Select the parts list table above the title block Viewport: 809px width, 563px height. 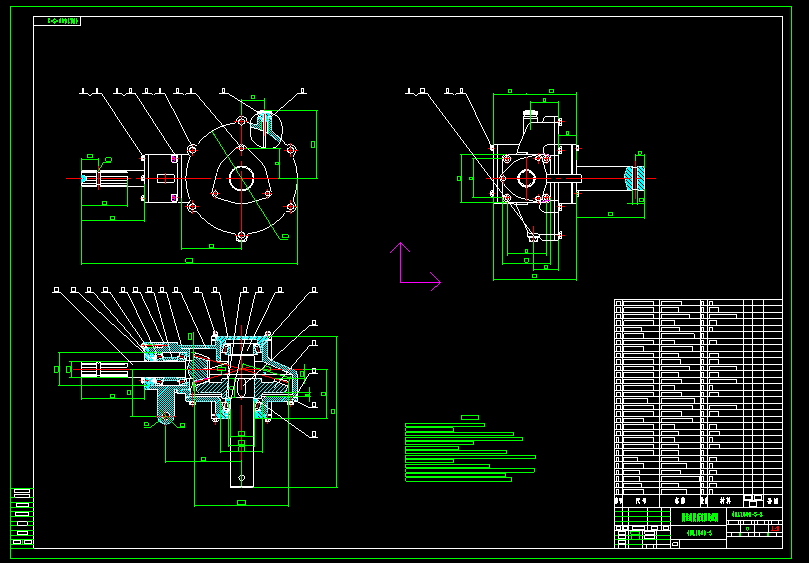click(x=698, y=403)
